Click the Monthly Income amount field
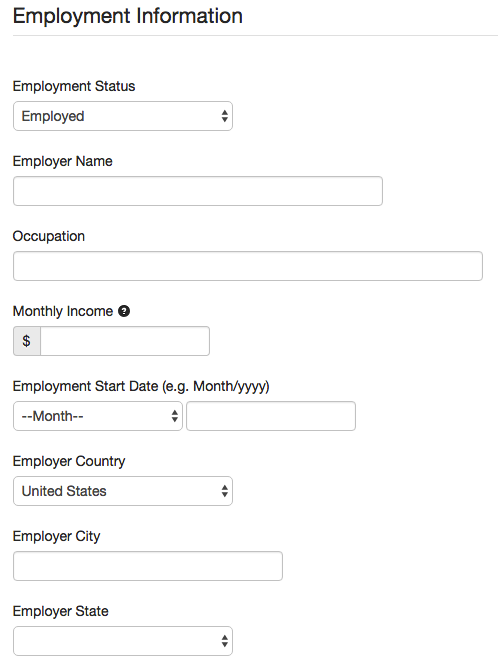The width and height of the screenshot is (498, 659). (125, 341)
